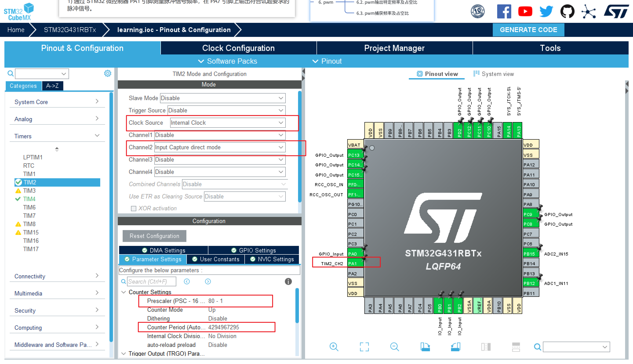Viewport: 633px width, 364px height.
Task: Click the search magnifier above categories
Action: [10, 74]
